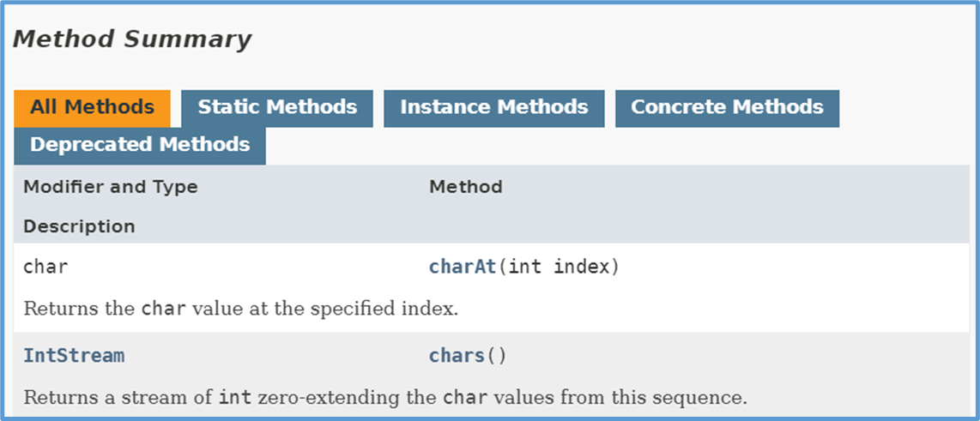Screen dimensions: 980x421
Task: Click the code word int in chars description
Action: [236, 397]
